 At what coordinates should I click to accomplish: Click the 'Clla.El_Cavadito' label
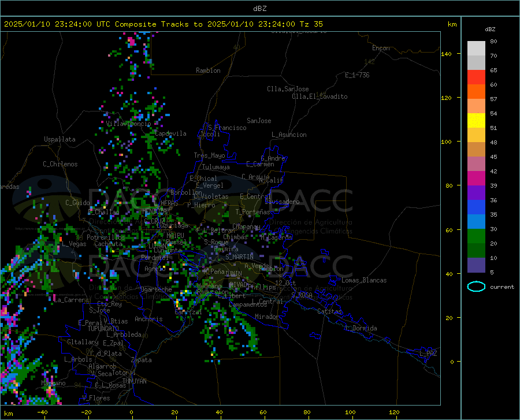320,97
